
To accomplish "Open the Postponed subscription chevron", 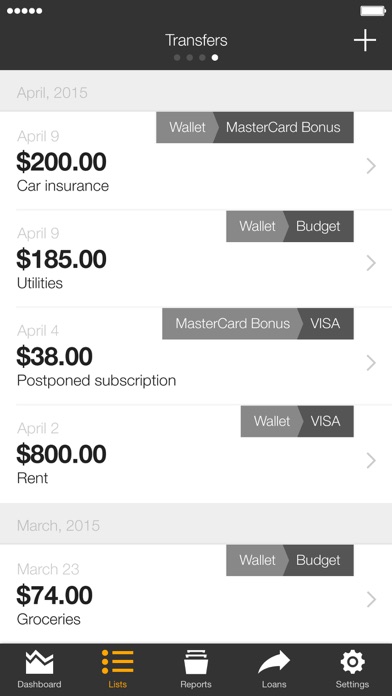I will [371, 363].
